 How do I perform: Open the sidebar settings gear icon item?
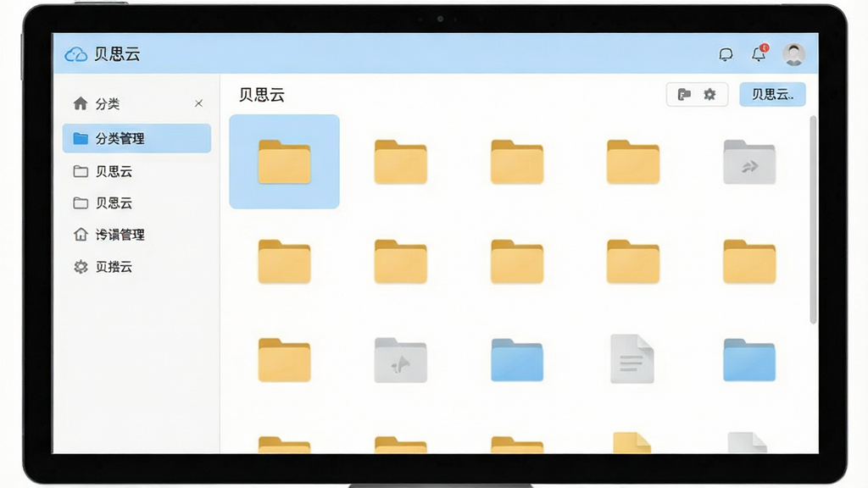[x=81, y=267]
